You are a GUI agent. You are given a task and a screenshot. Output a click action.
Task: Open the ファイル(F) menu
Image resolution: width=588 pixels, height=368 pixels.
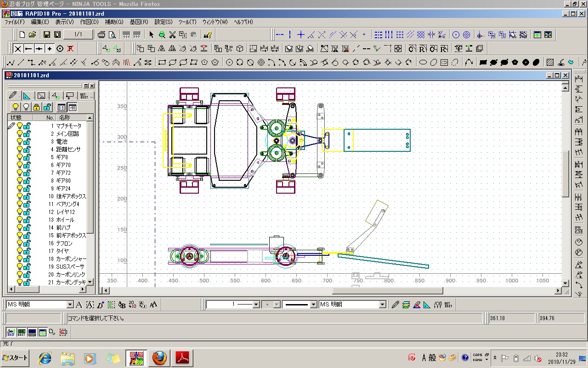pos(15,22)
